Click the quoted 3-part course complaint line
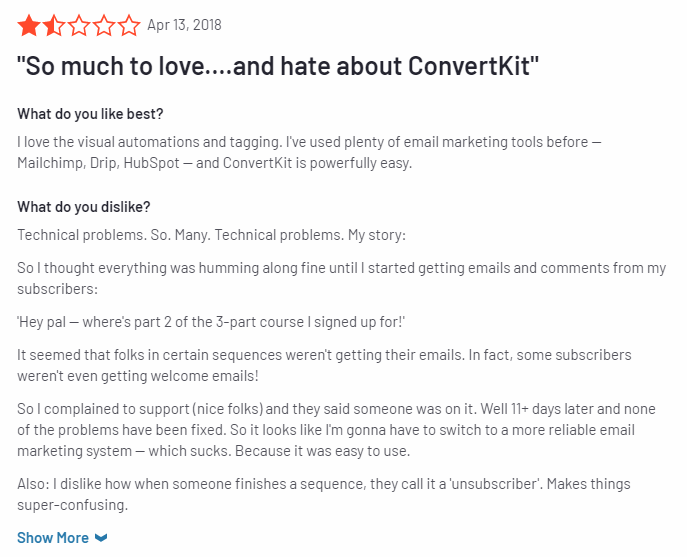This screenshot has width=687, height=557. [211, 322]
